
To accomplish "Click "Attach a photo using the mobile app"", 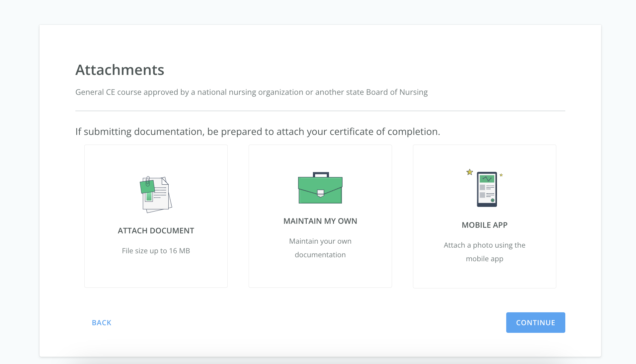I will [484, 252].
